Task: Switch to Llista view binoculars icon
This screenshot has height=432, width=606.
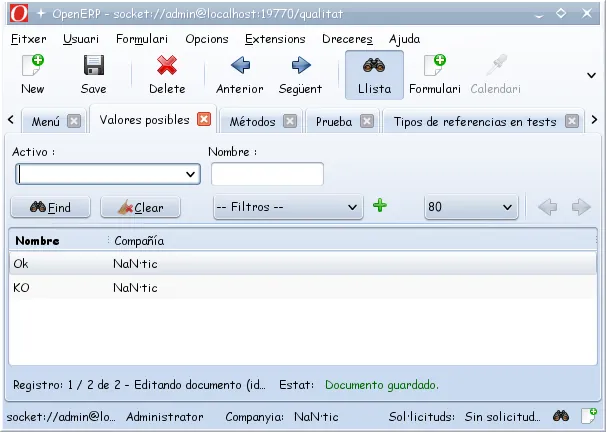Action: 374,66
